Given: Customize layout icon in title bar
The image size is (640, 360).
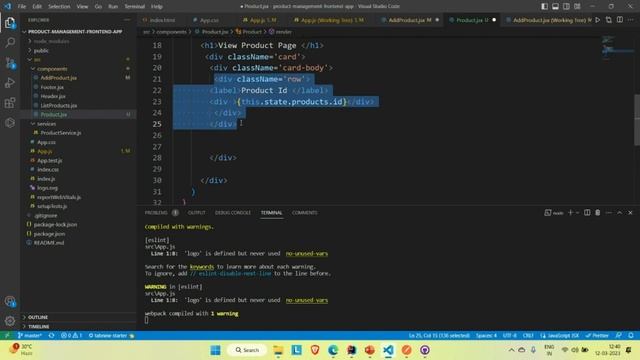Looking at the screenshot, I should pos(578,7).
